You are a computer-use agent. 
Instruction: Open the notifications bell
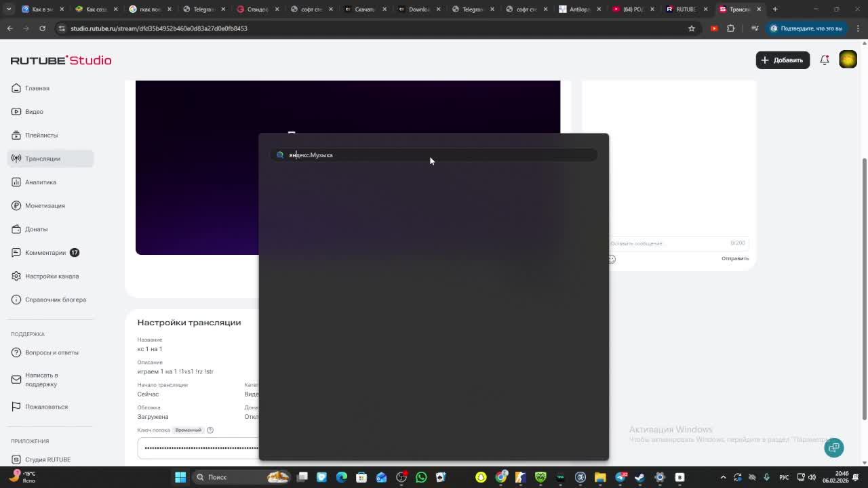(825, 60)
